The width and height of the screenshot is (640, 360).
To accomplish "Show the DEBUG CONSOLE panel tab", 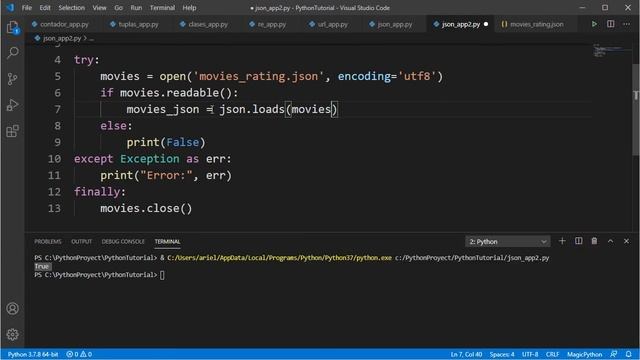I will tap(123, 242).
